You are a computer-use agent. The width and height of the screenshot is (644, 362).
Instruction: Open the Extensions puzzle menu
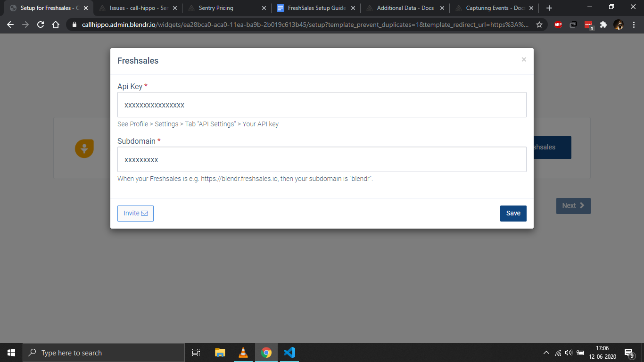tap(603, 25)
